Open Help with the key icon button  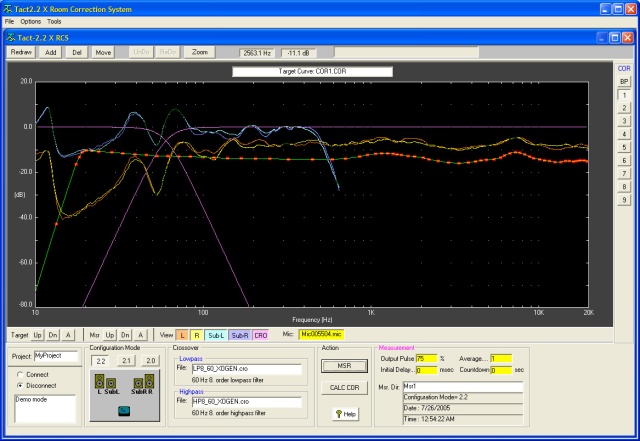click(x=345, y=414)
